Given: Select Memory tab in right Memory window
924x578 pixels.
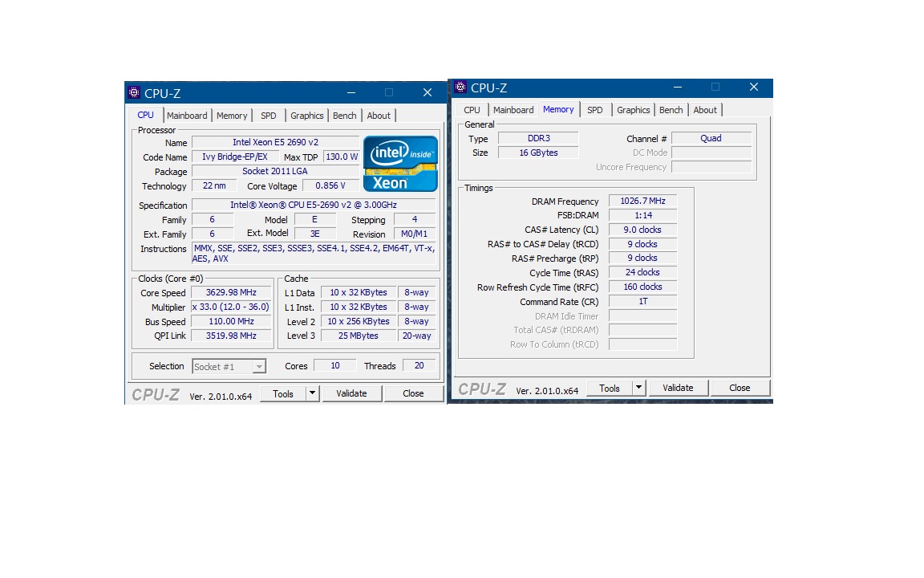Looking at the screenshot, I should coord(558,109).
